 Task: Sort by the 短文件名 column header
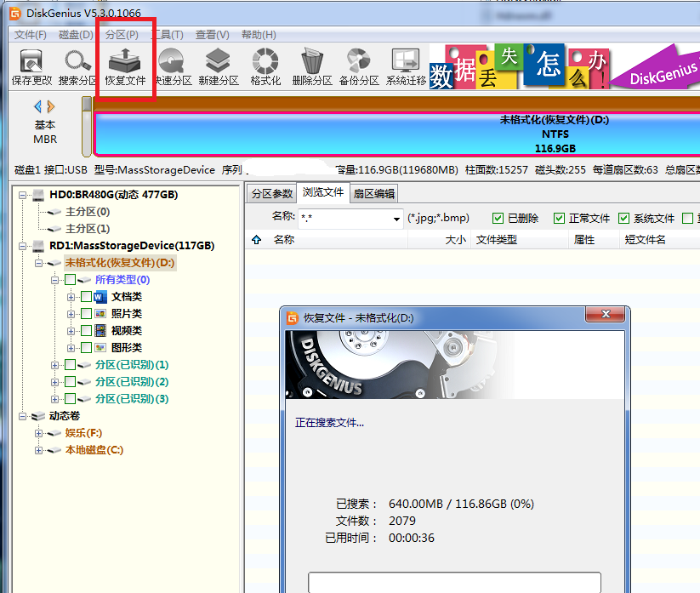point(660,240)
